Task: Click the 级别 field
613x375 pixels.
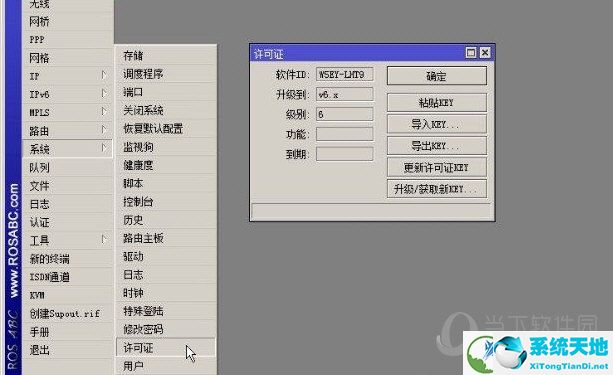Action: 344,114
